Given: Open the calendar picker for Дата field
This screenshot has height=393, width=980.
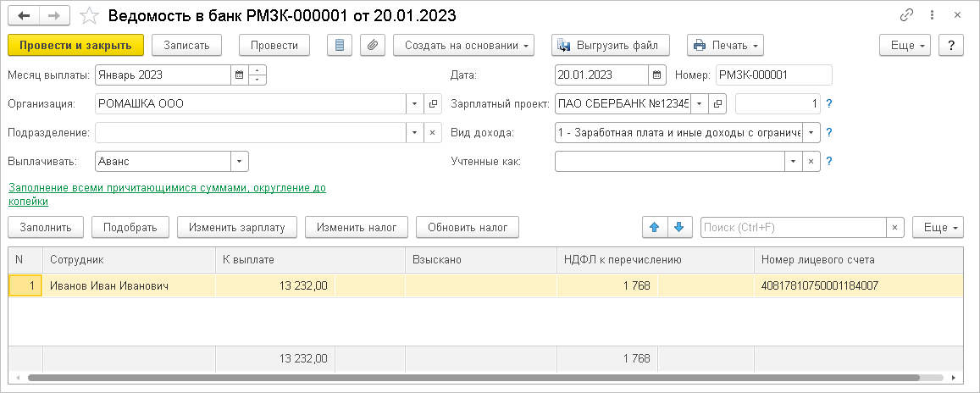Looking at the screenshot, I should click(656, 75).
